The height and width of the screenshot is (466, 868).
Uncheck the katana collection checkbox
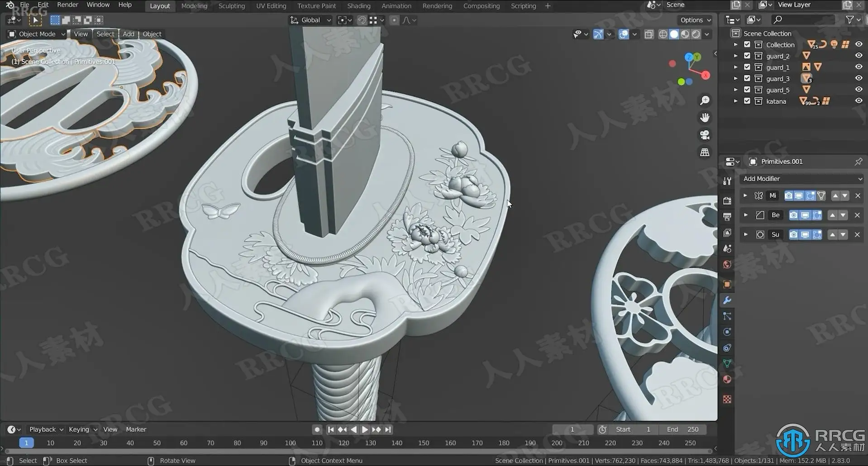click(x=747, y=101)
